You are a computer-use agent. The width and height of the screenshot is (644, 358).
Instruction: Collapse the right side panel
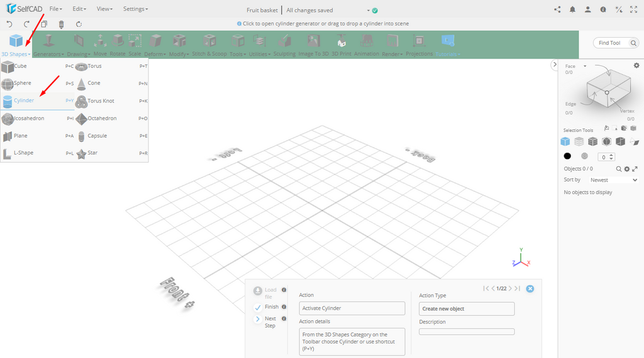[555, 65]
